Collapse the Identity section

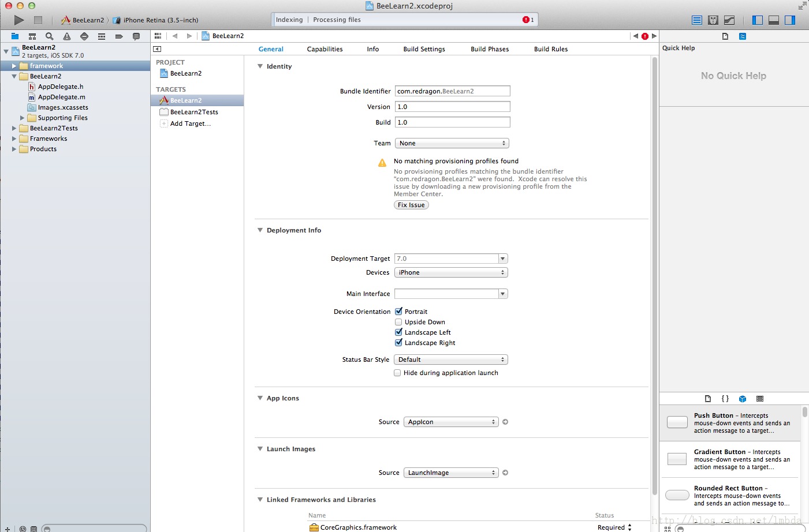[x=260, y=66]
